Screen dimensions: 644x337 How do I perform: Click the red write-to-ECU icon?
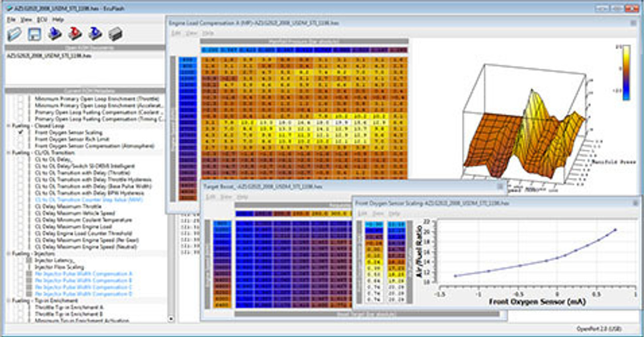coord(74,34)
